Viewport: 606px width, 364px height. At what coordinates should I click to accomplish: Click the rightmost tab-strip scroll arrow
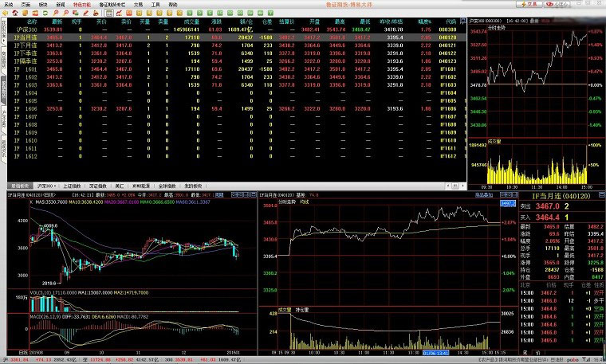point(463,186)
